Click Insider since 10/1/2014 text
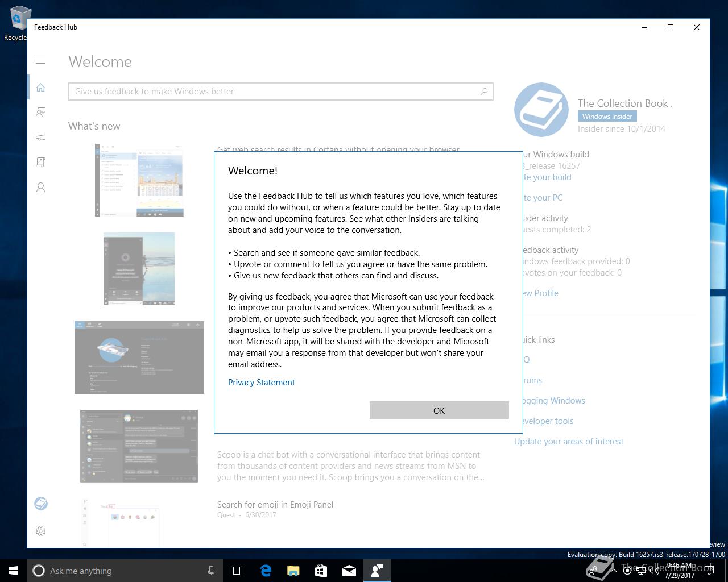The height and width of the screenshot is (582, 728). (622, 129)
